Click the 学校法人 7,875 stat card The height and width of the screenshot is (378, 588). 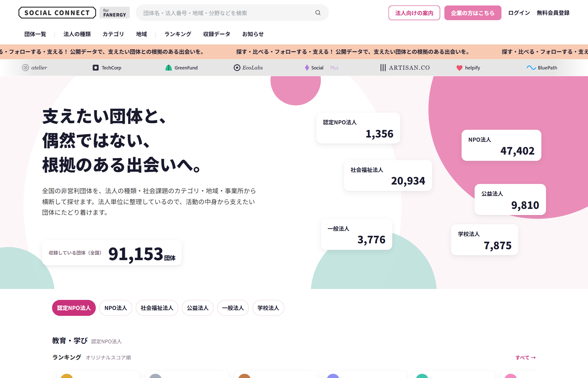[x=485, y=240]
